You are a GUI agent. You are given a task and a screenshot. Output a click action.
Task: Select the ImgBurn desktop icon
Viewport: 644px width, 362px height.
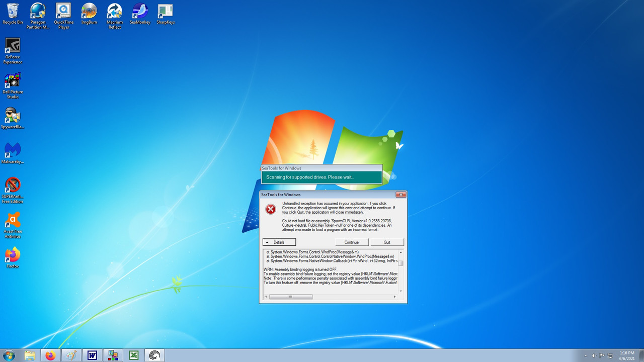pyautogui.click(x=89, y=14)
